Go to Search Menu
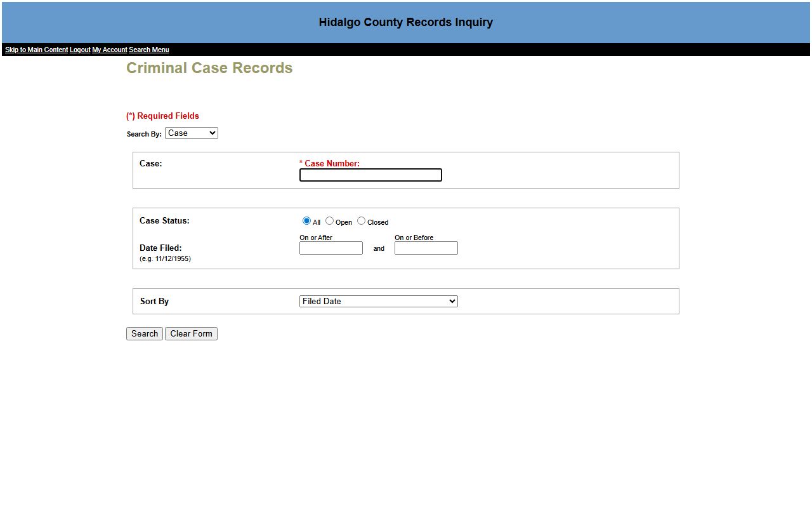 click(x=148, y=50)
